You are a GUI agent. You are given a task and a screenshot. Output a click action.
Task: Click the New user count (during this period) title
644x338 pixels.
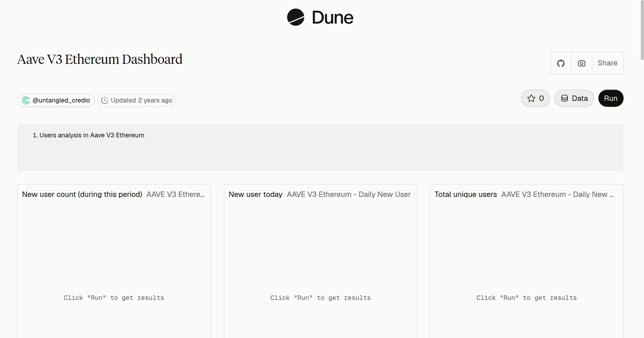(x=82, y=194)
